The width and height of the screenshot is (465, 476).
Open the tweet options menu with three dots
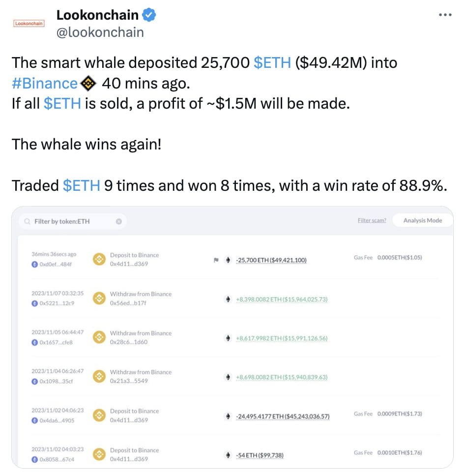point(444,15)
